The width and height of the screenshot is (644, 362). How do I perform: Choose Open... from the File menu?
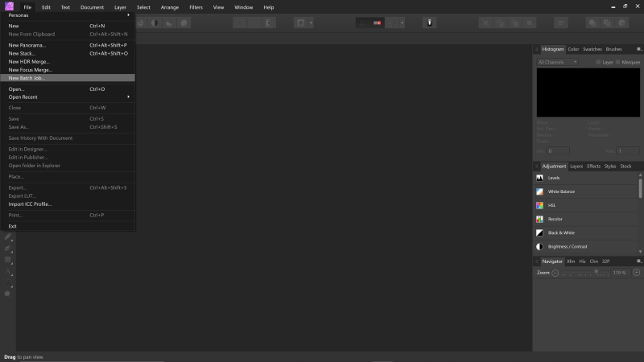(x=68, y=89)
